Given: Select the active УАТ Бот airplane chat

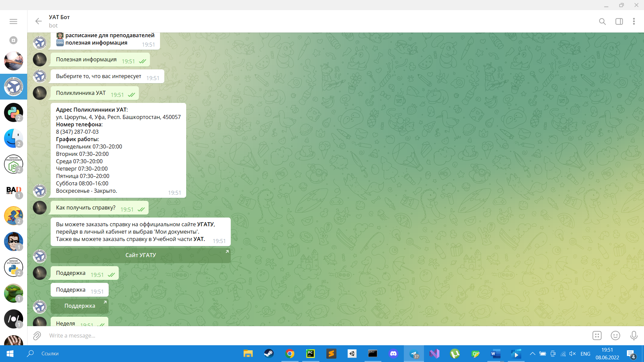Looking at the screenshot, I should point(13,86).
